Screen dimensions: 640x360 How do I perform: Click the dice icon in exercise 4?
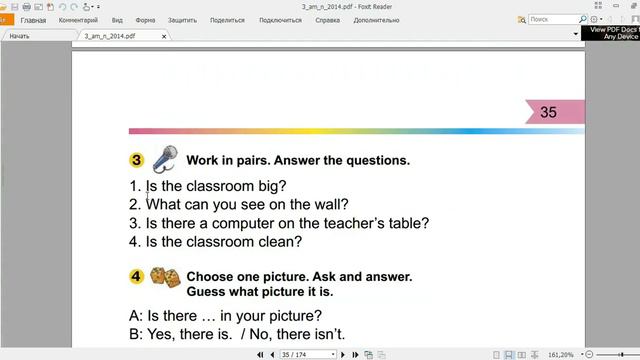(165, 277)
